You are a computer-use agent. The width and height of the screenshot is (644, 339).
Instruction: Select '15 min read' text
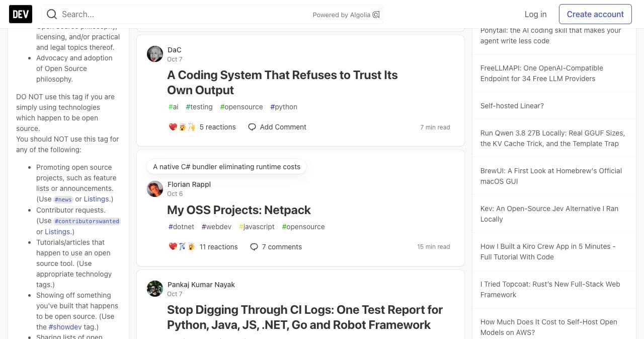point(434,247)
